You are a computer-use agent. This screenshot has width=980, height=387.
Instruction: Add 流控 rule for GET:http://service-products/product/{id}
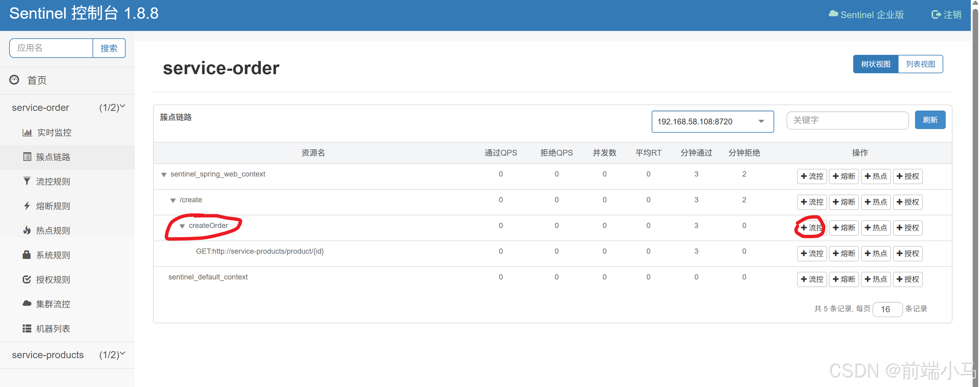click(x=812, y=253)
